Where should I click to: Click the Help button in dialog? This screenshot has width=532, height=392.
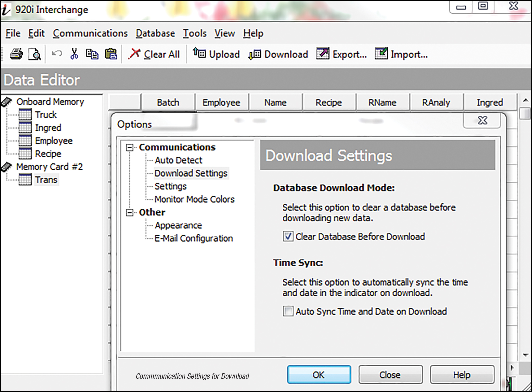(x=462, y=375)
